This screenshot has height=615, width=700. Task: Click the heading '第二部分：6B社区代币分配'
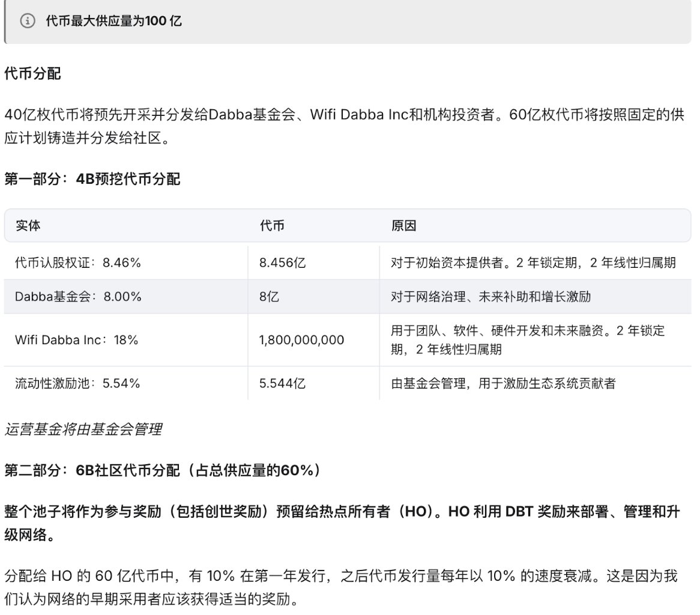(163, 470)
